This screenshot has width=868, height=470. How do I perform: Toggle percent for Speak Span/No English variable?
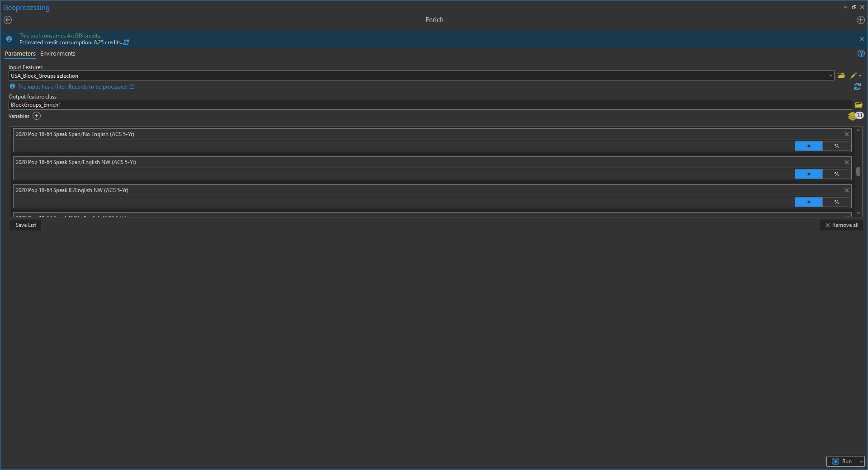(x=836, y=146)
